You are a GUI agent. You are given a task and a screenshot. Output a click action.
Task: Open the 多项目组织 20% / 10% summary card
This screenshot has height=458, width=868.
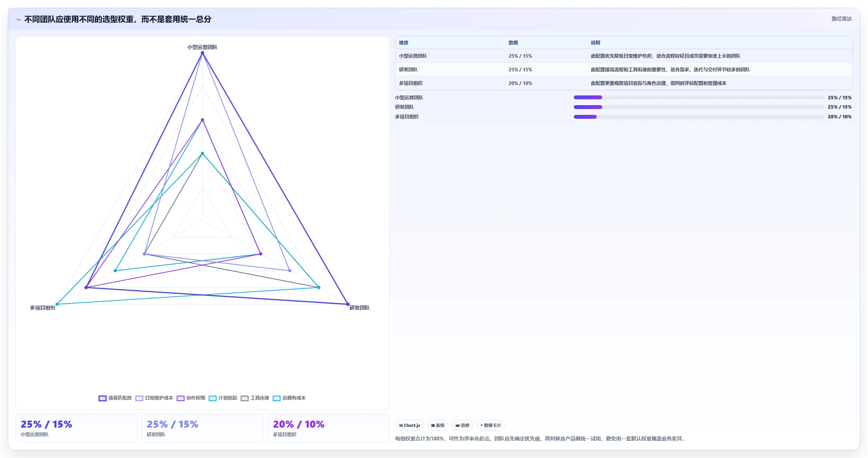[328, 428]
